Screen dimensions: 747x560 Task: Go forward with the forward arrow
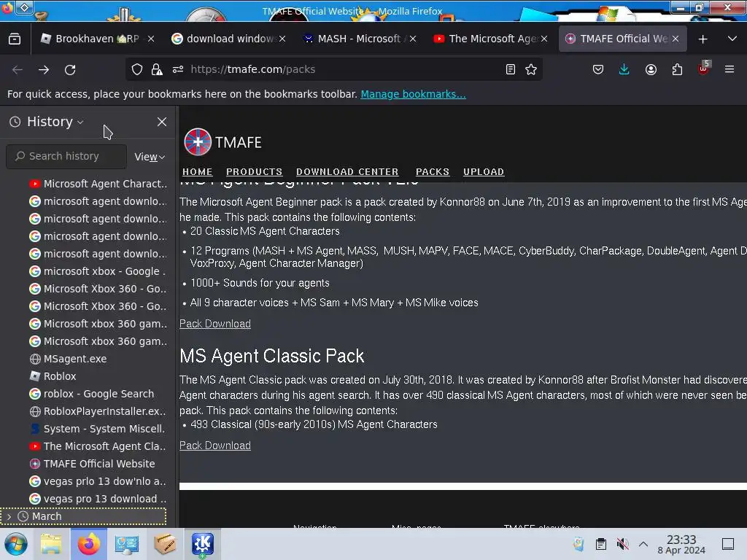pos(44,69)
